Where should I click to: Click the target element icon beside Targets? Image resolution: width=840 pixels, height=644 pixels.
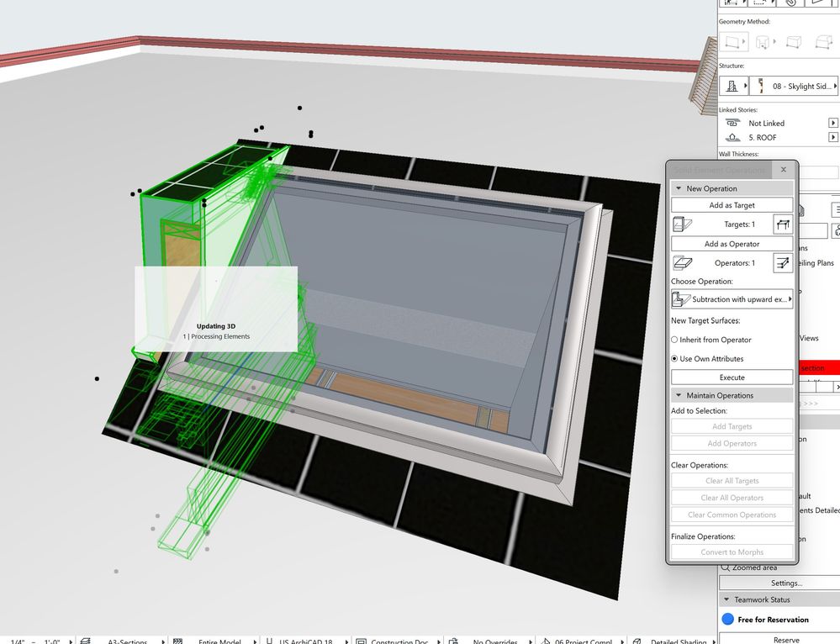pyautogui.click(x=683, y=224)
